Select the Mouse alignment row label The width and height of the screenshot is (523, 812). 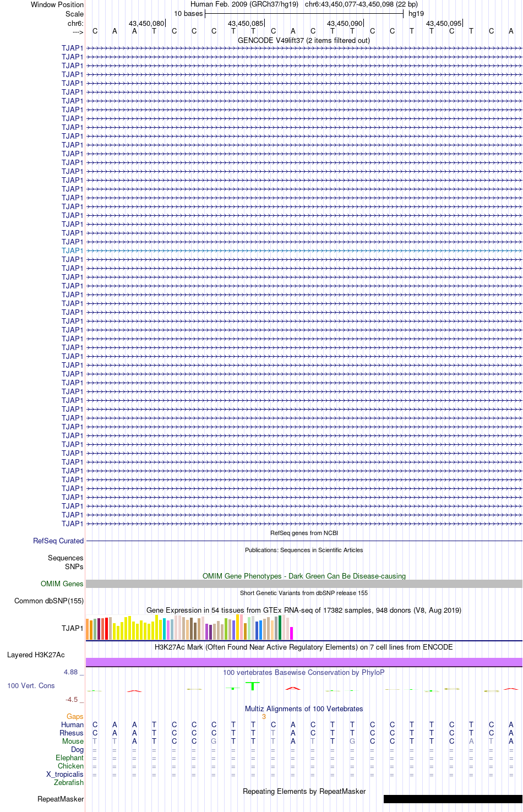pos(73,741)
